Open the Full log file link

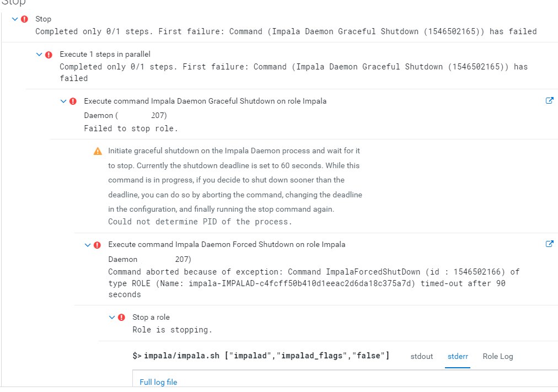click(x=158, y=382)
